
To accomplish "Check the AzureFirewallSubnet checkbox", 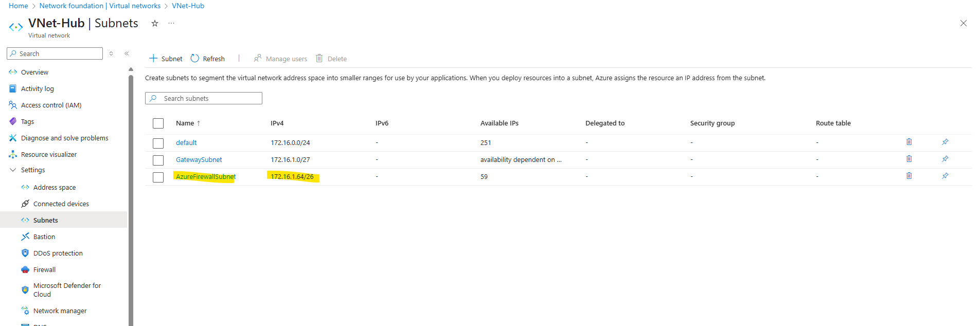I will pos(158,177).
